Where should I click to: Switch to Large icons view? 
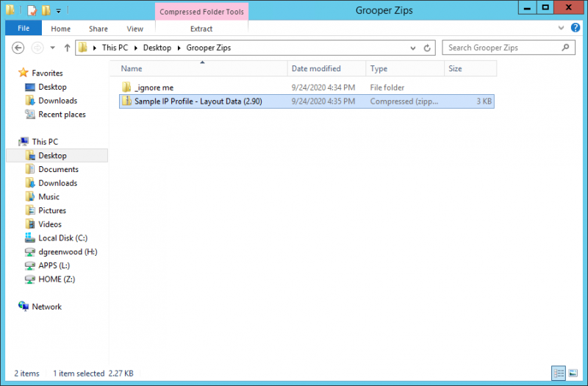coord(573,374)
